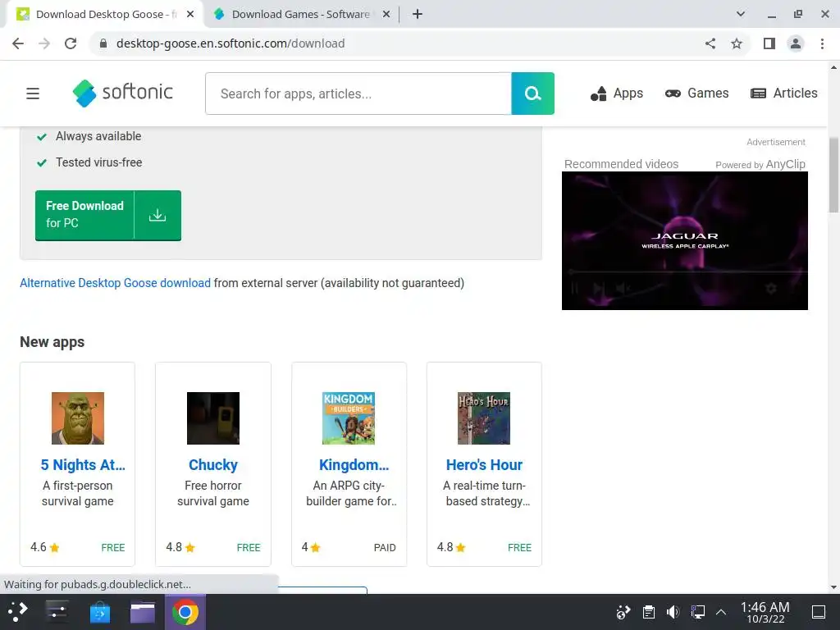This screenshot has width=840, height=630.
Task: Switch to Download Desktop Goose tab
Action: pos(106,15)
